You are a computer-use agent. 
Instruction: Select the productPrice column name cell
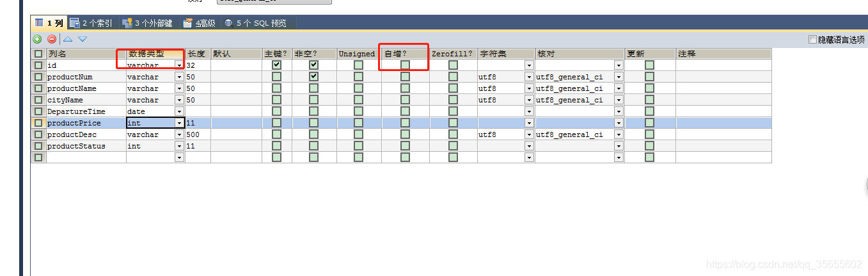pos(86,123)
